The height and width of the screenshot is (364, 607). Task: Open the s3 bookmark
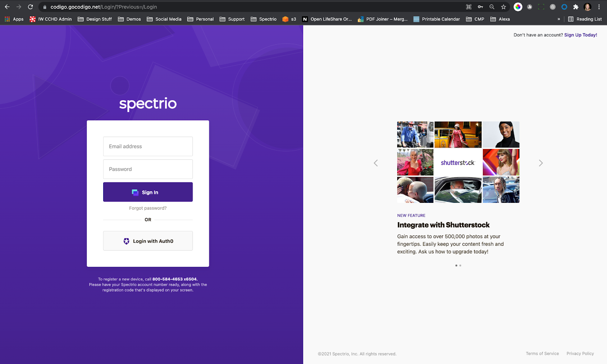tap(289, 19)
